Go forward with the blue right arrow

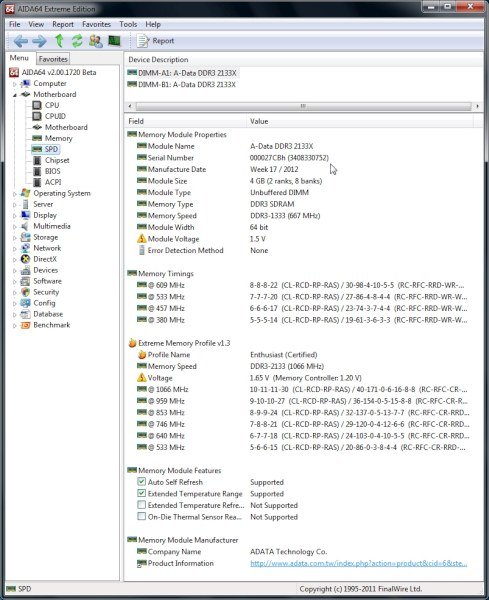[39, 41]
